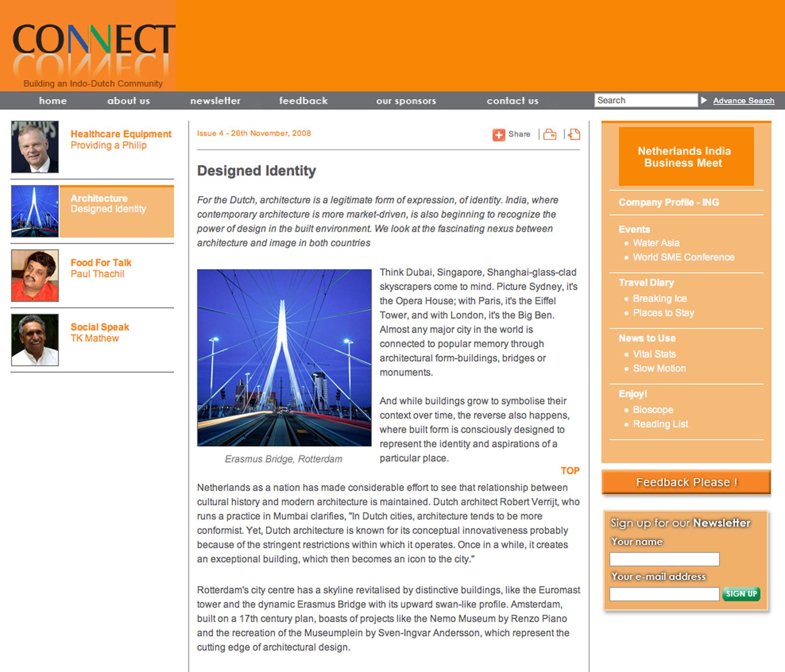Open the Slow Motion link
Screen dimensions: 785x672
click(659, 368)
